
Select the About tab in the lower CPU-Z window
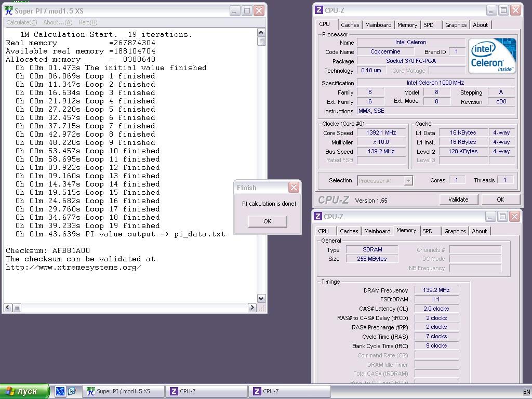coord(480,231)
